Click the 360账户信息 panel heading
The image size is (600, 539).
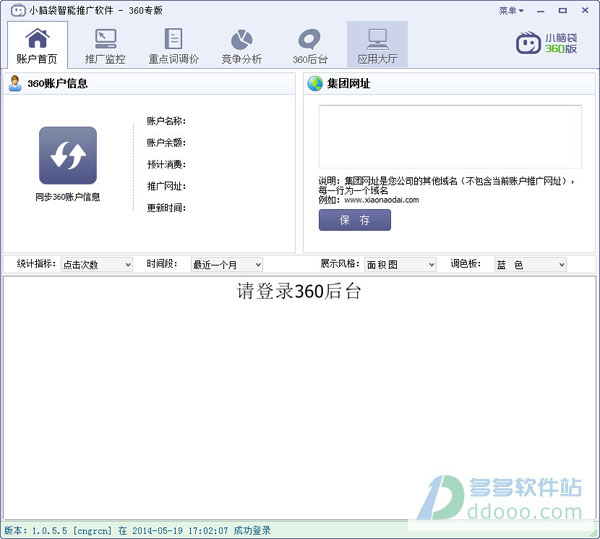[x=57, y=83]
